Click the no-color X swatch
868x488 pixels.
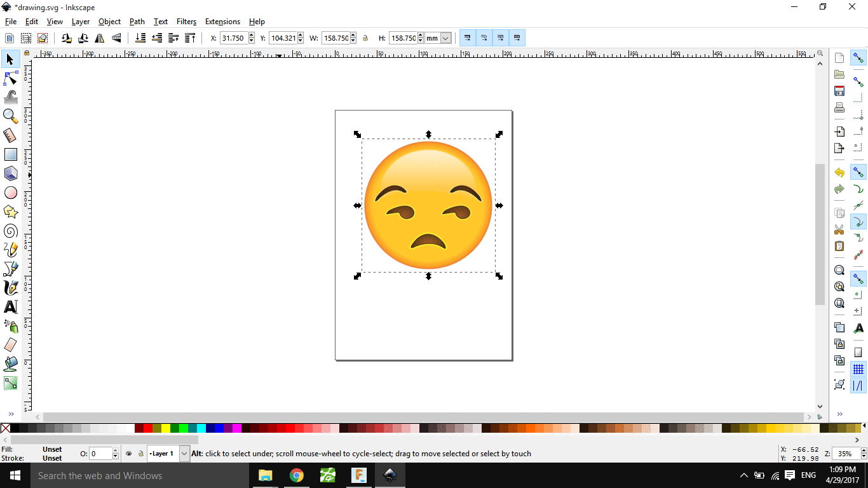(x=5, y=429)
